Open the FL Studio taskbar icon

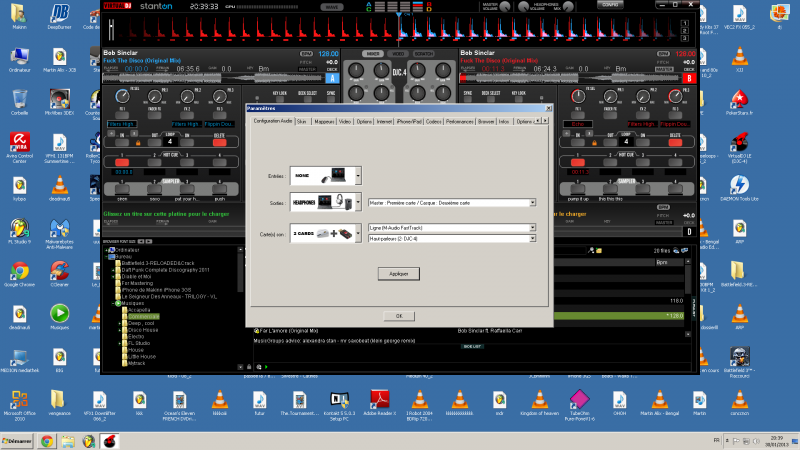point(86,441)
